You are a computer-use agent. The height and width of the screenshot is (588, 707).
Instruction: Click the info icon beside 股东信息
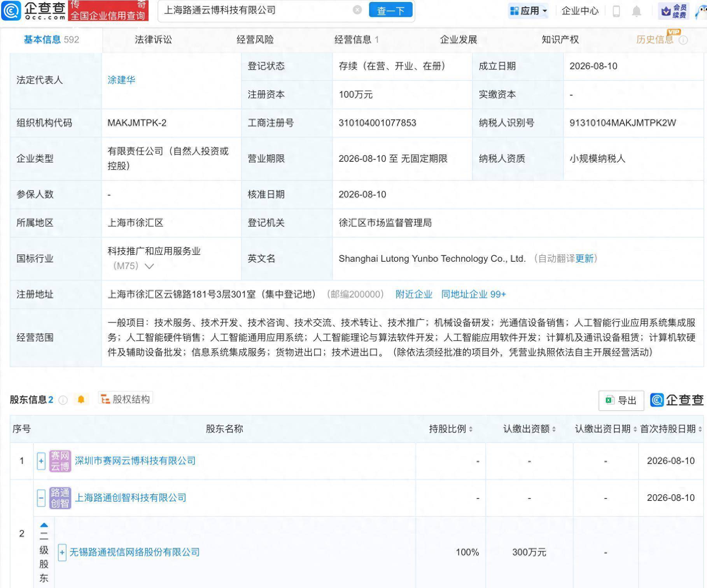[63, 400]
